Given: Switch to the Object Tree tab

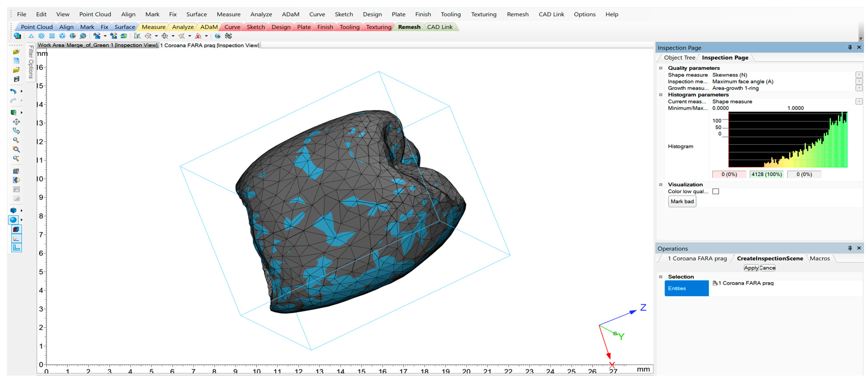Looking at the screenshot, I should click(679, 58).
